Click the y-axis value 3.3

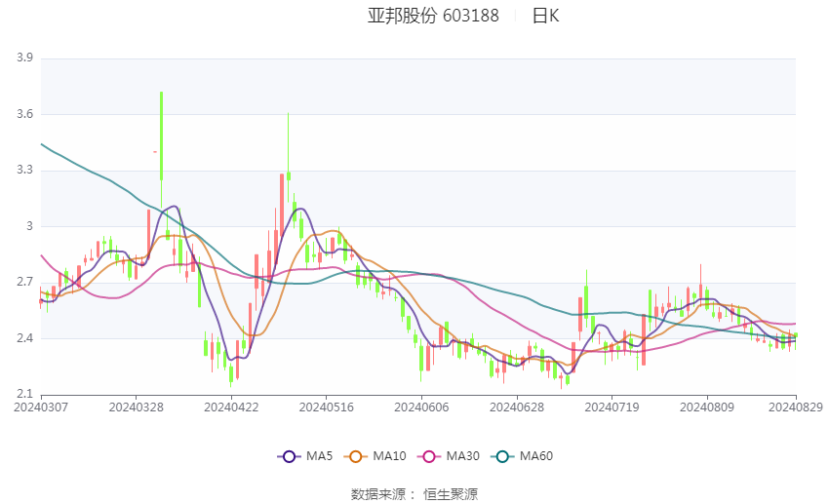coord(24,171)
